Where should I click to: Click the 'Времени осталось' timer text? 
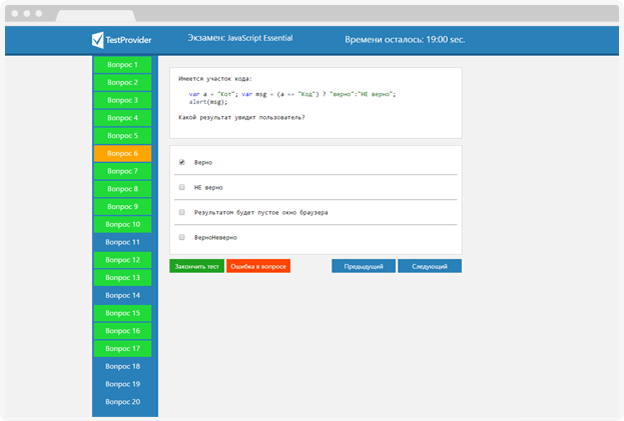[404, 40]
